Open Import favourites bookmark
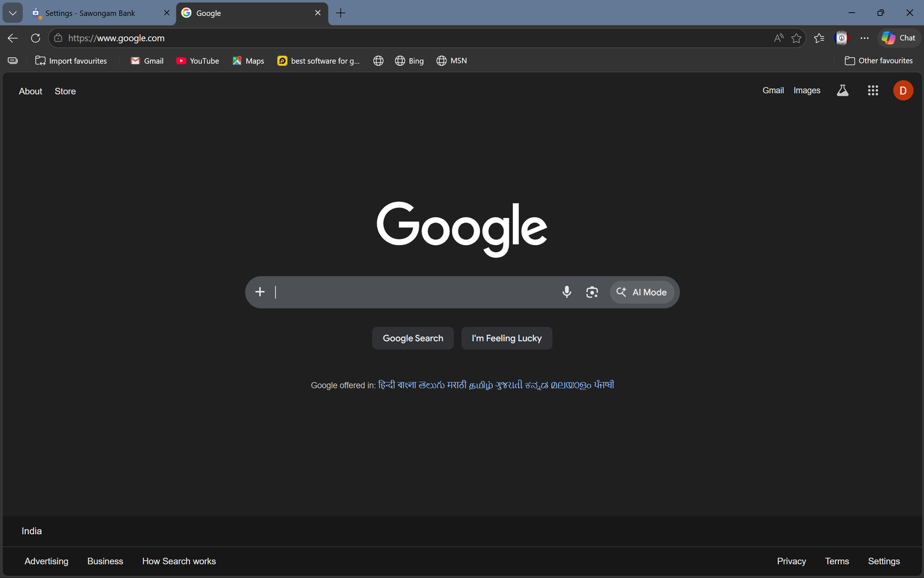 click(x=71, y=61)
